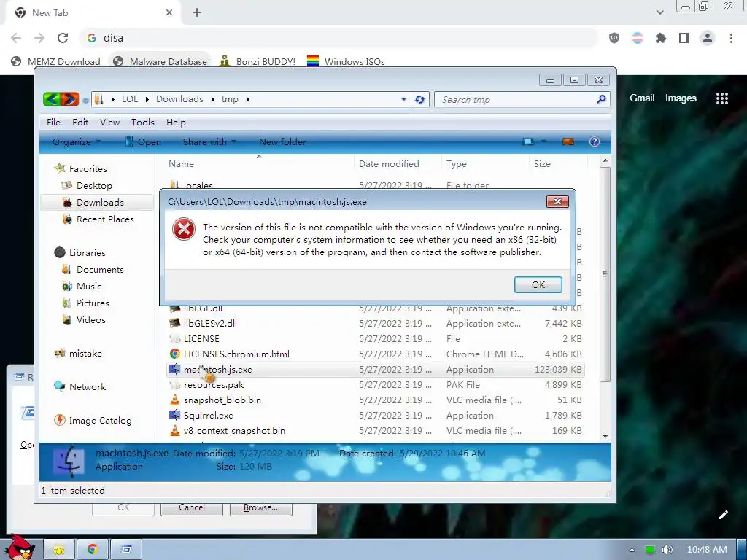Open the Organize dropdown
Image resolution: width=747 pixels, height=560 pixels.
(x=76, y=141)
